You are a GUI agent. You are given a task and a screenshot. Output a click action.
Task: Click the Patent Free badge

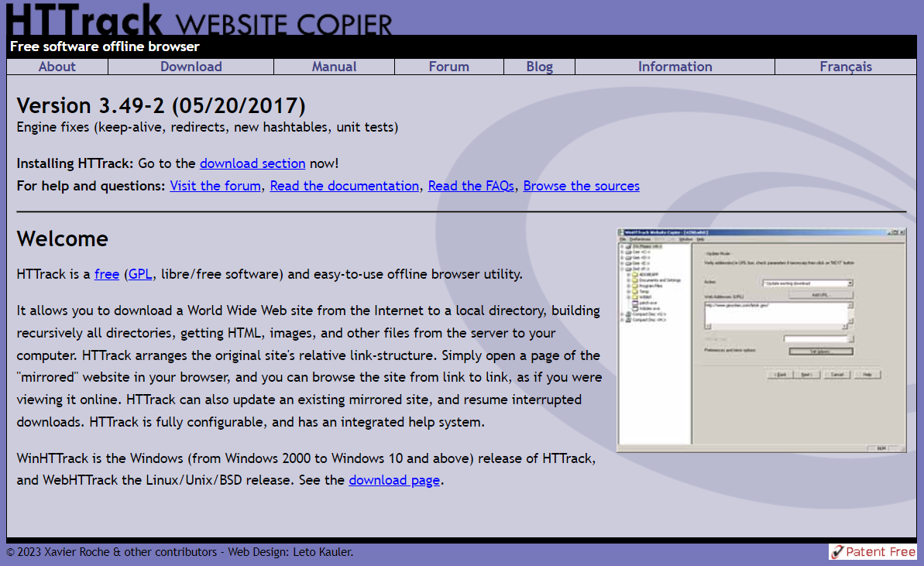click(x=873, y=552)
